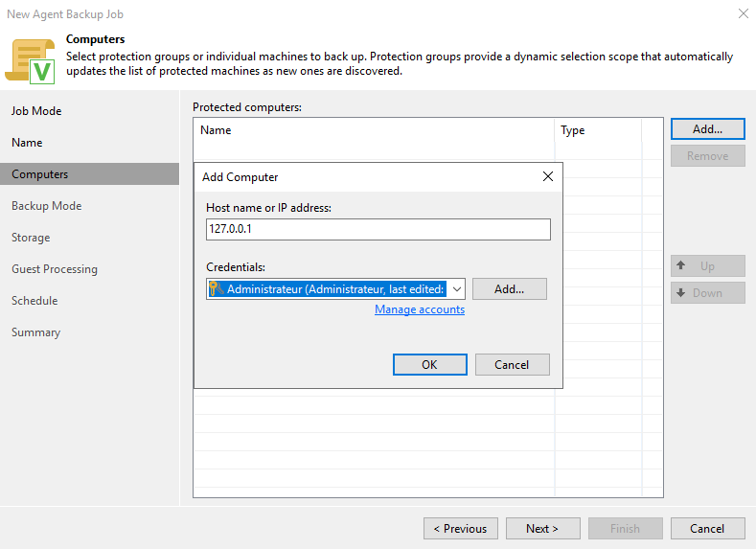Image resolution: width=756 pixels, height=549 pixels.
Task: Cancel the Add Computer dialog
Action: [512, 365]
